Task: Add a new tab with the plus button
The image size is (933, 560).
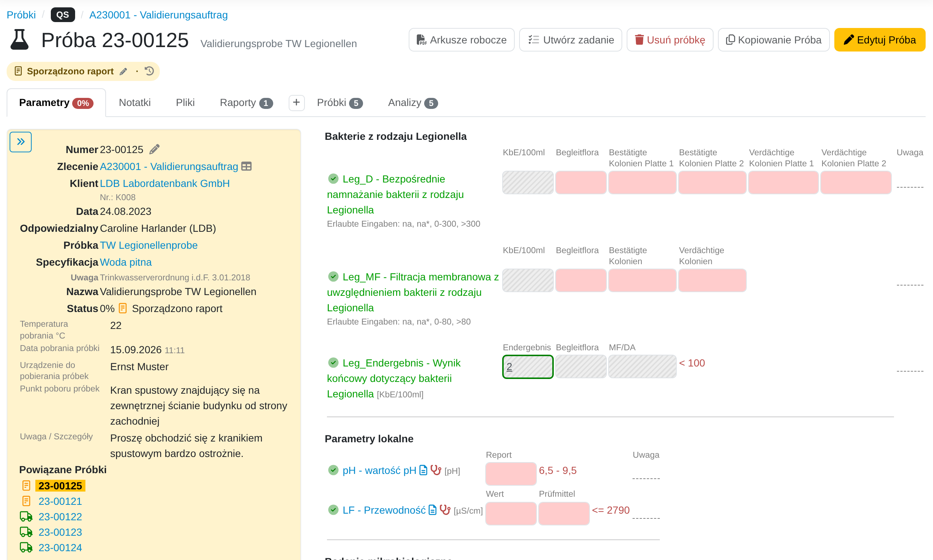Action: click(x=296, y=103)
